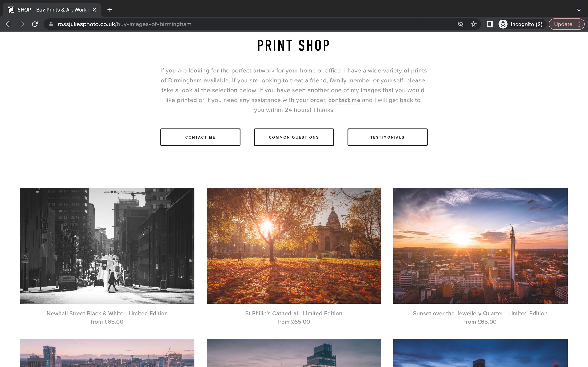588x367 pixels.
Task: View the TESTIMONIALS page
Action: coord(387,137)
